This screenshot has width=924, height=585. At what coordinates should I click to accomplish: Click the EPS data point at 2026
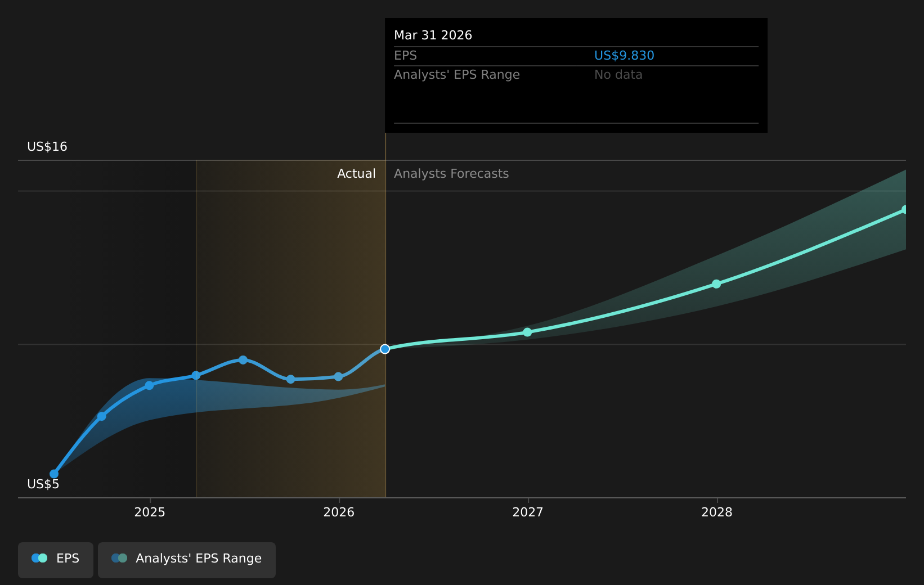tap(338, 376)
